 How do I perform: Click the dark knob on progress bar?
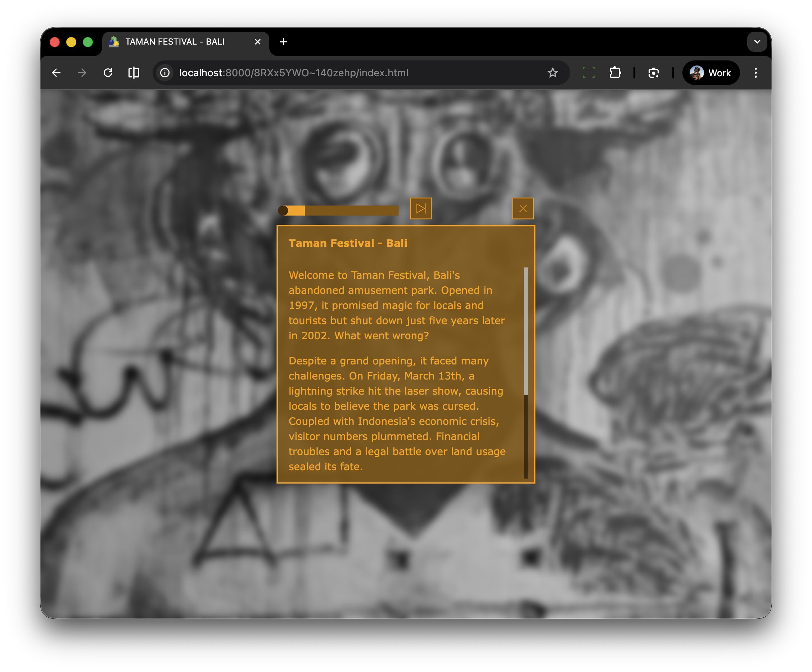click(x=283, y=210)
